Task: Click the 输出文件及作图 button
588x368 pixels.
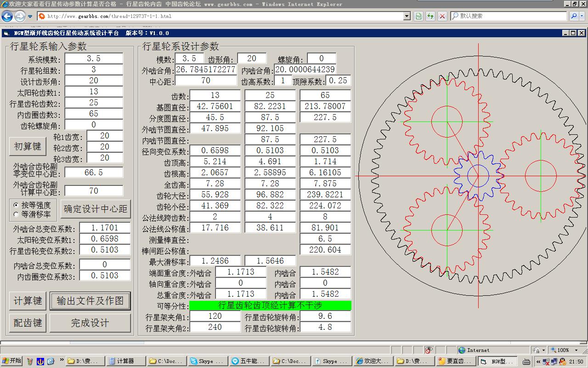Action: pos(90,301)
